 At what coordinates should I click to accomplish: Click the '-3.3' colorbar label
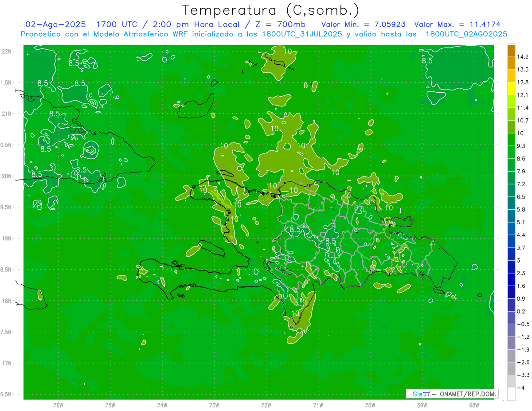coord(523,375)
